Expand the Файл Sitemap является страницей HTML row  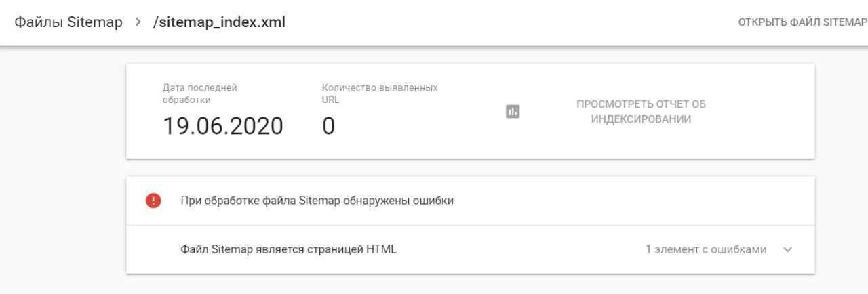(471, 249)
